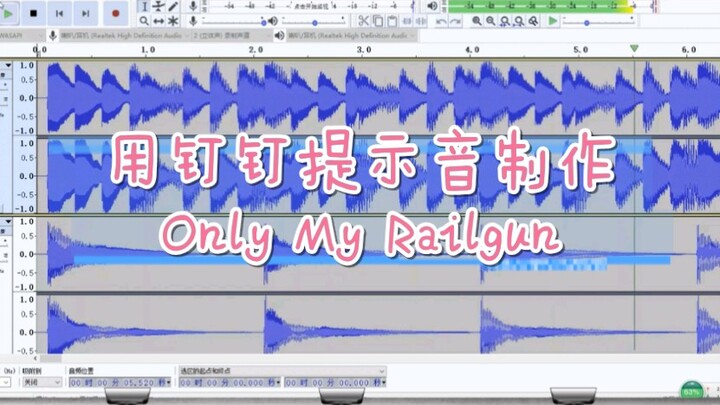Click the Fit Project to Width icon

(x=519, y=21)
